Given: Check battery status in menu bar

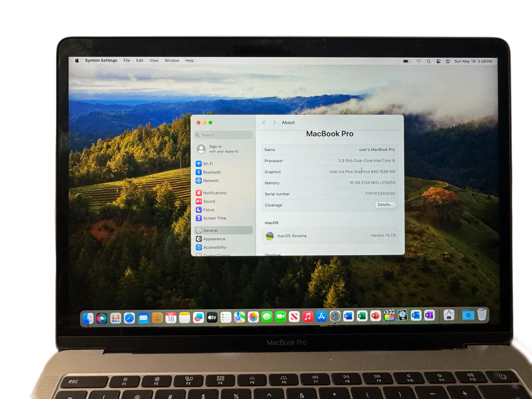Looking at the screenshot, I should pyautogui.click(x=407, y=61).
